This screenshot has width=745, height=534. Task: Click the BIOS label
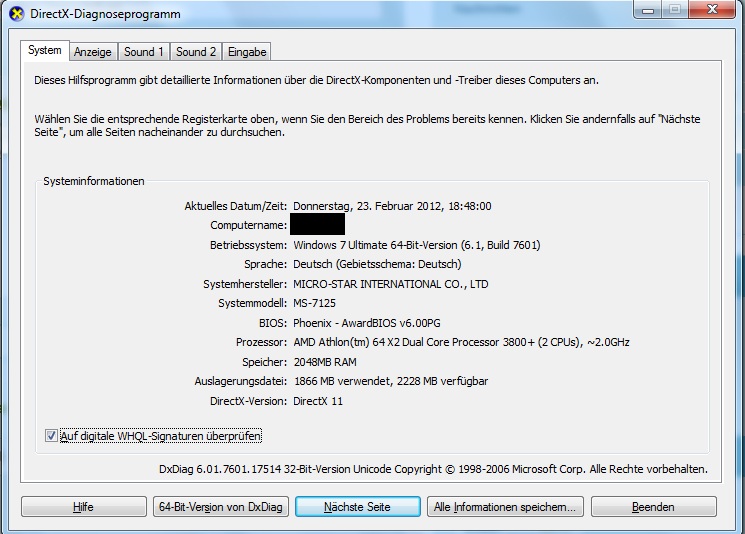[x=273, y=323]
